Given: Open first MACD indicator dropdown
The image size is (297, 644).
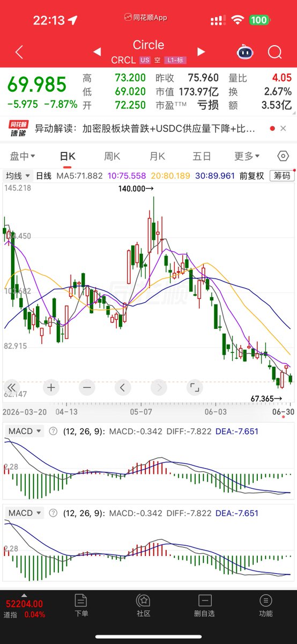Looking at the screenshot, I should (x=25, y=431).
